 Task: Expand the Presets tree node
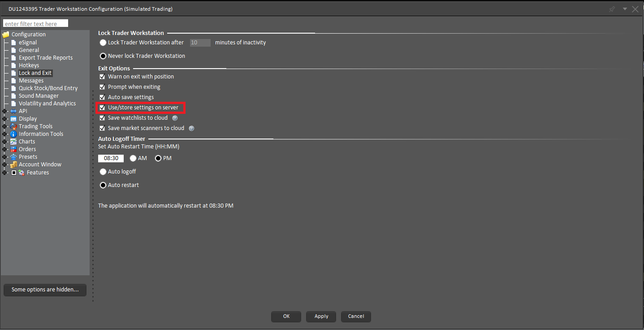[5, 157]
